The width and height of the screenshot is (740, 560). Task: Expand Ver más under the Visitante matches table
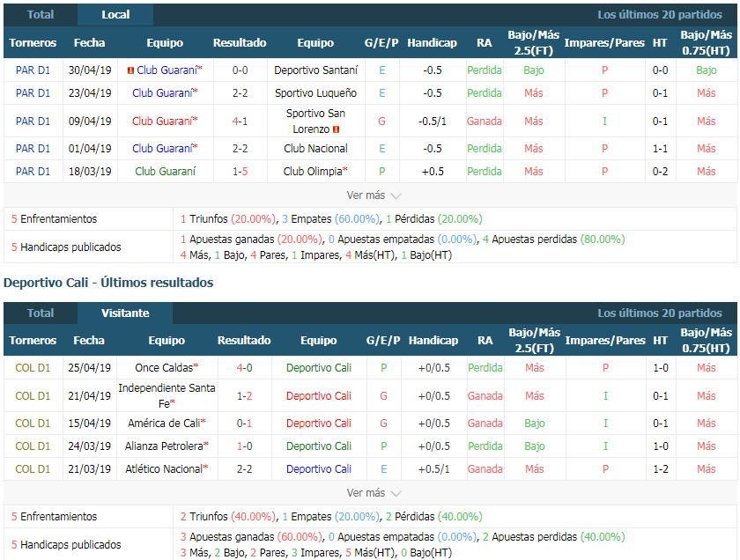374,493
